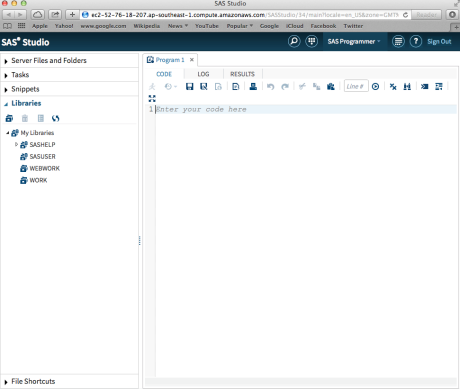Switch to the CODE tab

(x=164, y=74)
